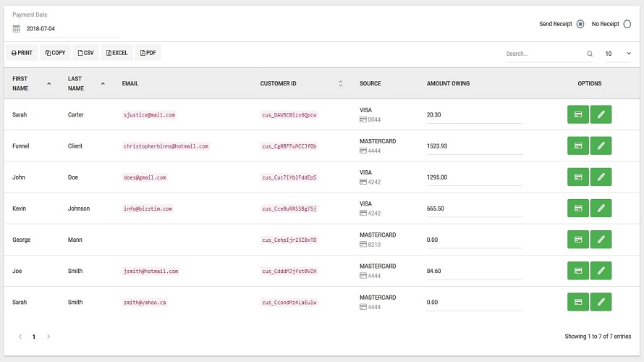Click the search magnifier icon
Image resolution: width=644 pixels, height=362 pixels.
pos(590,54)
